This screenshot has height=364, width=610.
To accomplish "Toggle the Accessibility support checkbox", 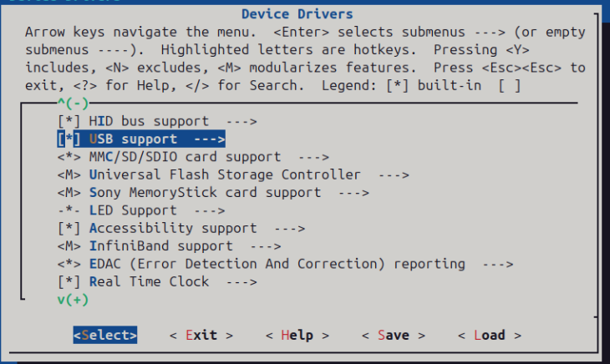I will 69,229.
